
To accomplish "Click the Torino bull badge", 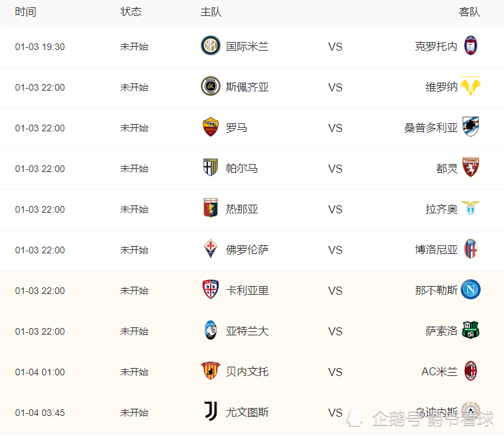I will tap(471, 167).
